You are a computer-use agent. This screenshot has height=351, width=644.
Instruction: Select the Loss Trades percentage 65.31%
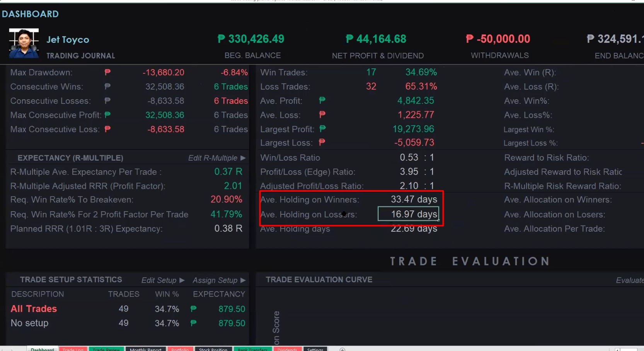421,86
